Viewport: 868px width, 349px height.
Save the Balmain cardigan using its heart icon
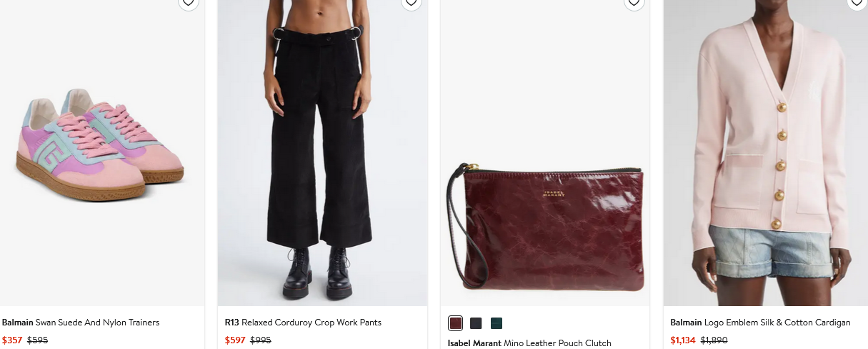pyautogui.click(x=857, y=2)
